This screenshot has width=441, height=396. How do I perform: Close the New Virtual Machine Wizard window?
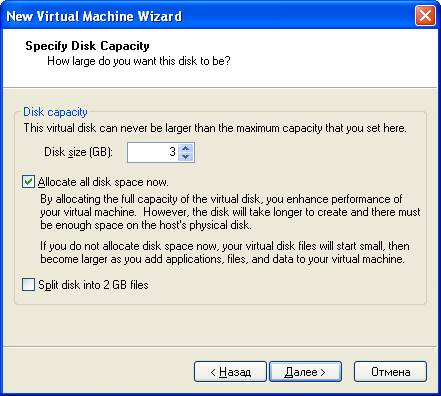(x=425, y=16)
